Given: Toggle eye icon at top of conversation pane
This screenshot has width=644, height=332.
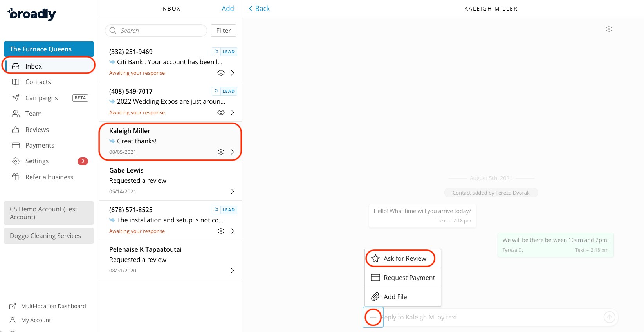Looking at the screenshot, I should click(x=609, y=29).
